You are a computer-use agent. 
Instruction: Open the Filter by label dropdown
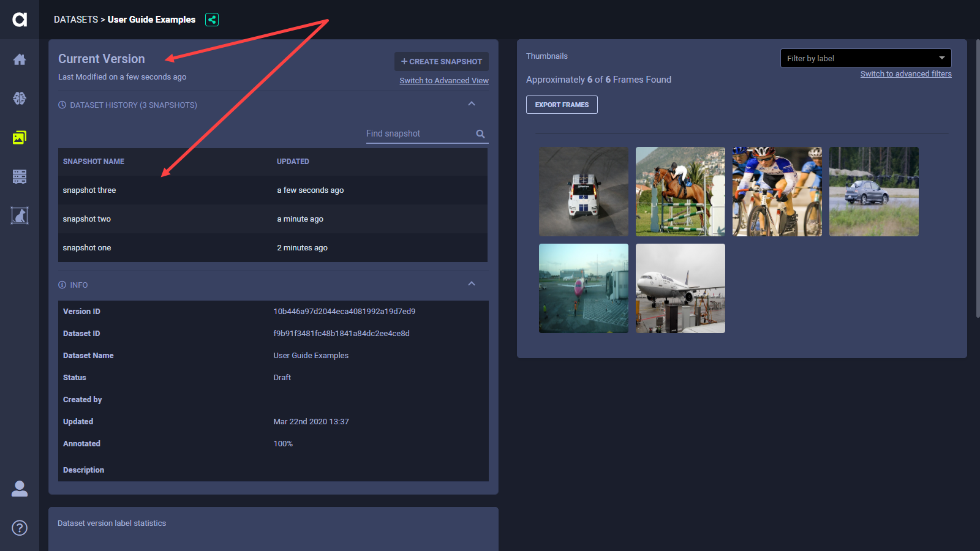point(865,58)
